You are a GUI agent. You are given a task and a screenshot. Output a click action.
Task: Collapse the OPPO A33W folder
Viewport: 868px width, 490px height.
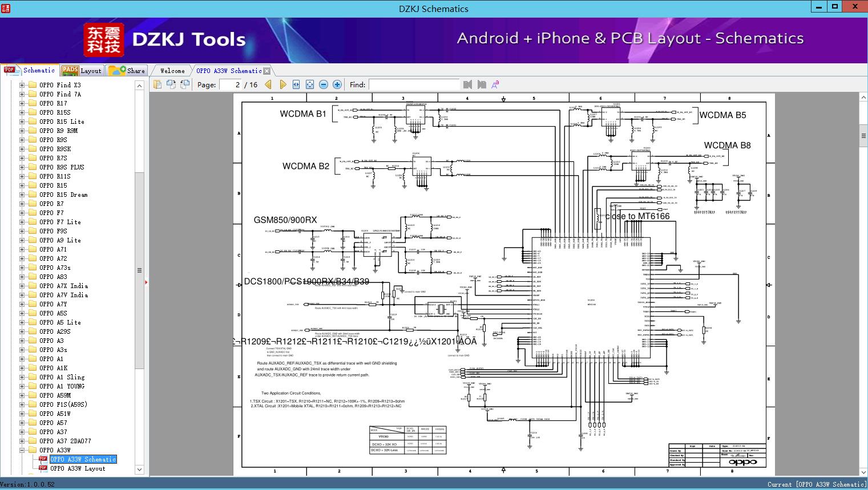pyautogui.click(x=22, y=450)
